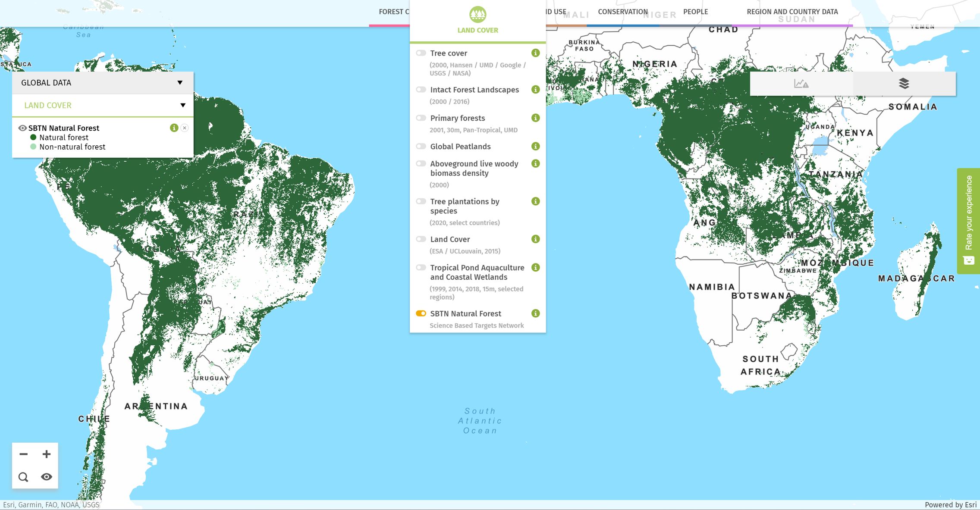
Task: Click the Land Cover forest logo icon
Action: click(477, 14)
